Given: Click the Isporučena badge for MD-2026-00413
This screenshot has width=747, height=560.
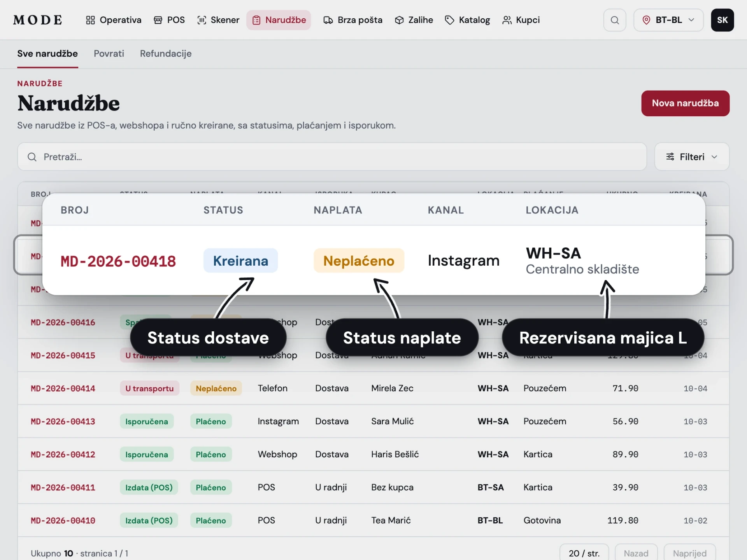Looking at the screenshot, I should [x=147, y=422].
